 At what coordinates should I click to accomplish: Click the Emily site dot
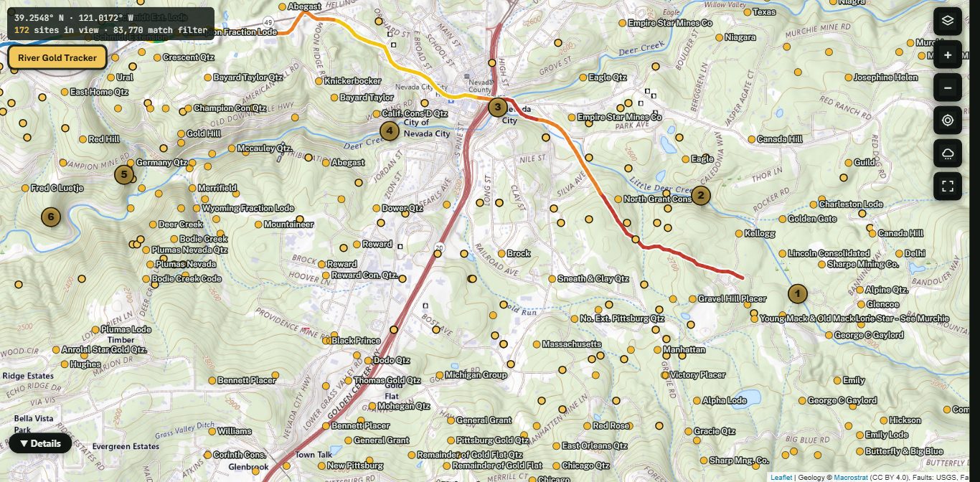coord(837,381)
